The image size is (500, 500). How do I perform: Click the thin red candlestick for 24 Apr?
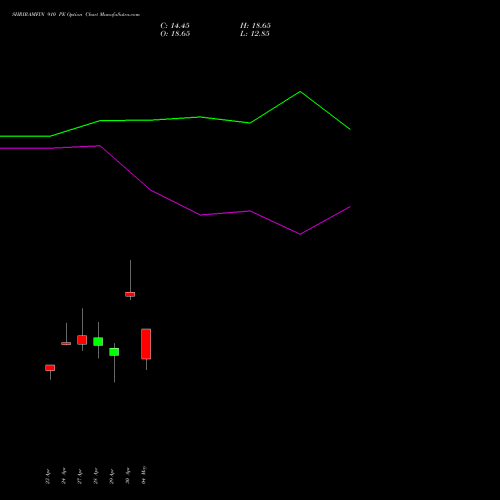pos(66,343)
